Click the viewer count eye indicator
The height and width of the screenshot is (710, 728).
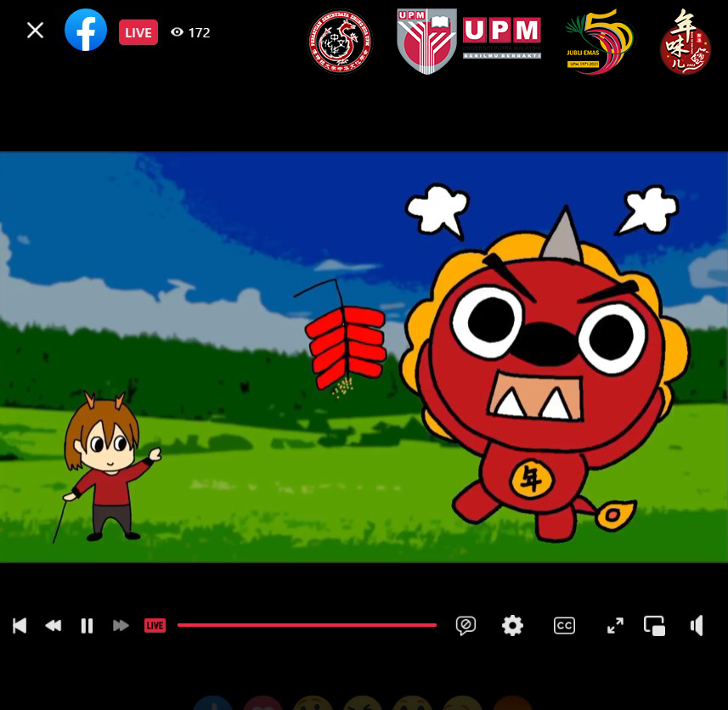coord(189,32)
